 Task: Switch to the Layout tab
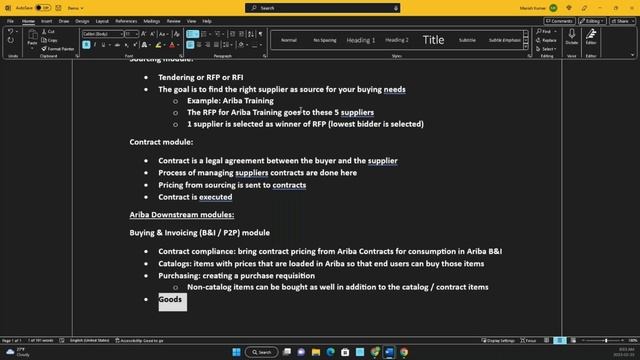point(102,21)
